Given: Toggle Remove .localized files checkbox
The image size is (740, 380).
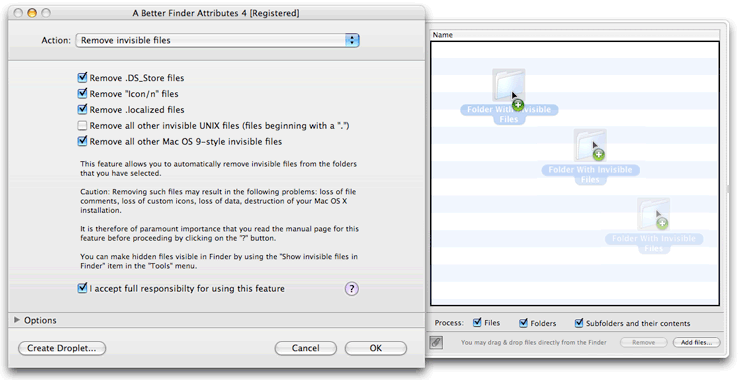Looking at the screenshot, I should tap(83, 110).
